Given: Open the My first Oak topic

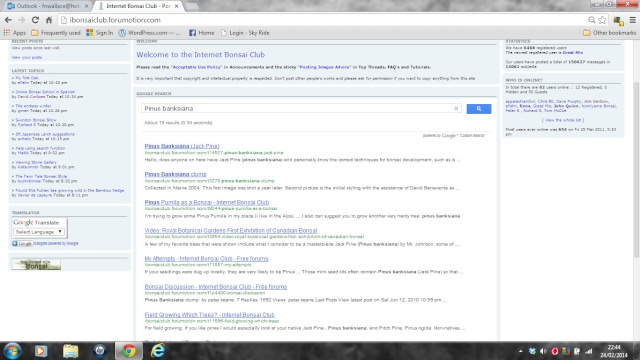Looking at the screenshot, I should tap(27, 78).
